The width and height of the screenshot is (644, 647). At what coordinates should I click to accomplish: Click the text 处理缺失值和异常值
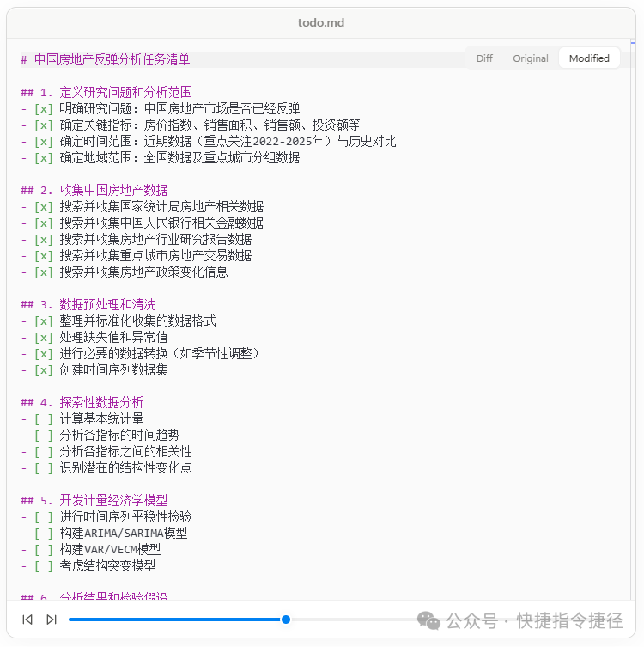(114, 338)
